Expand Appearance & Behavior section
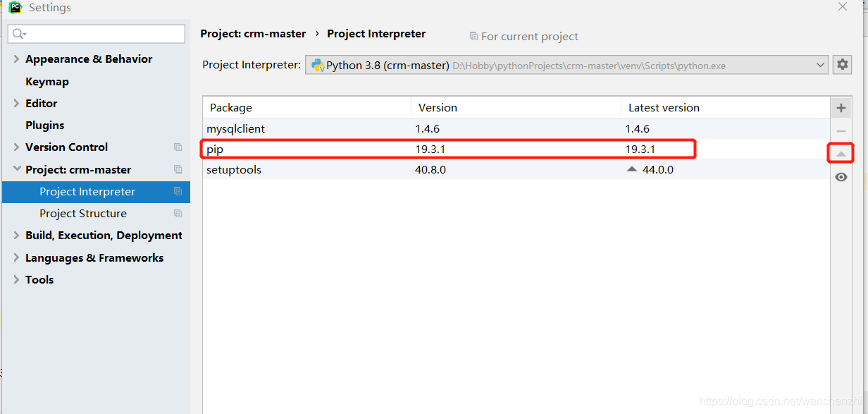Screen dimensions: 868x414 coord(16,59)
